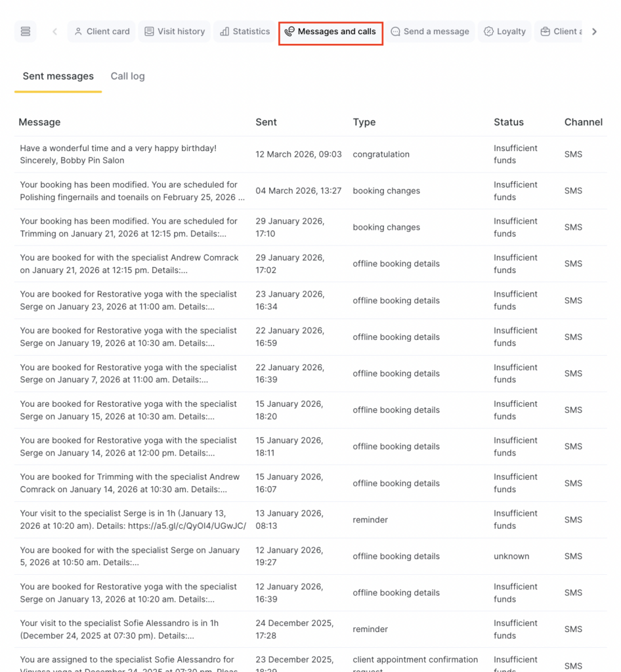The height and width of the screenshot is (672, 621).
Task: Click the Client card person icon
Action: coord(78,31)
